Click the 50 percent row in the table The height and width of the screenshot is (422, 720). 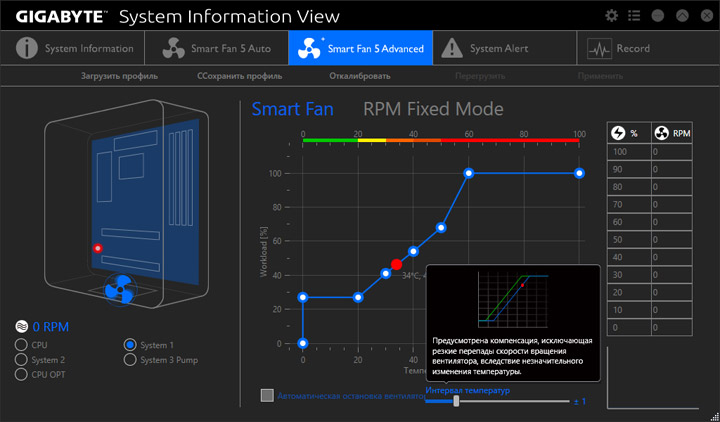point(650,240)
